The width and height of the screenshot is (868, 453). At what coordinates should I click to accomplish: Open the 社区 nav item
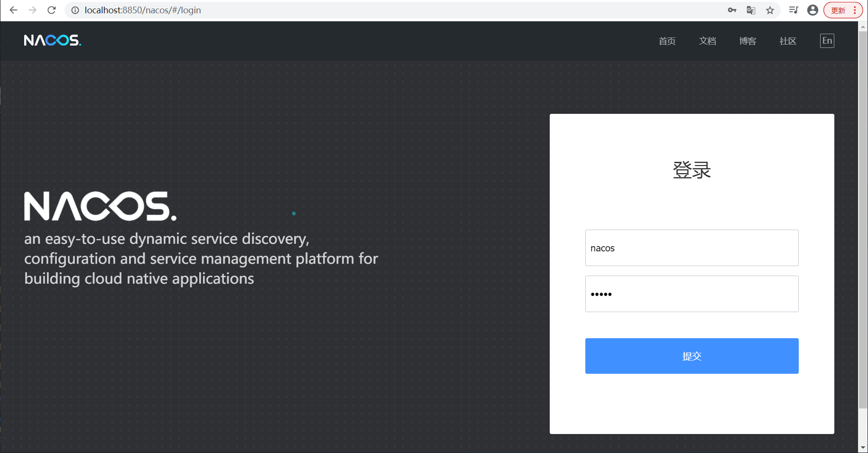pos(788,41)
